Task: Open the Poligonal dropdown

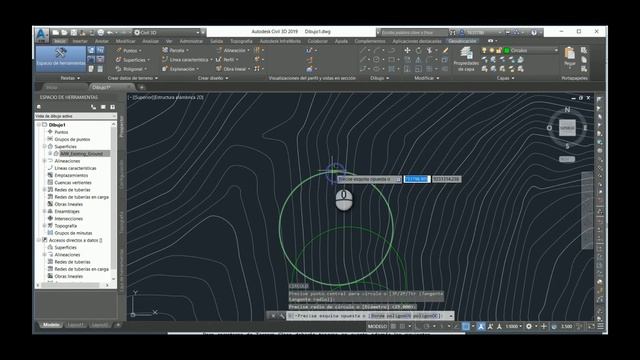Action: [131, 69]
